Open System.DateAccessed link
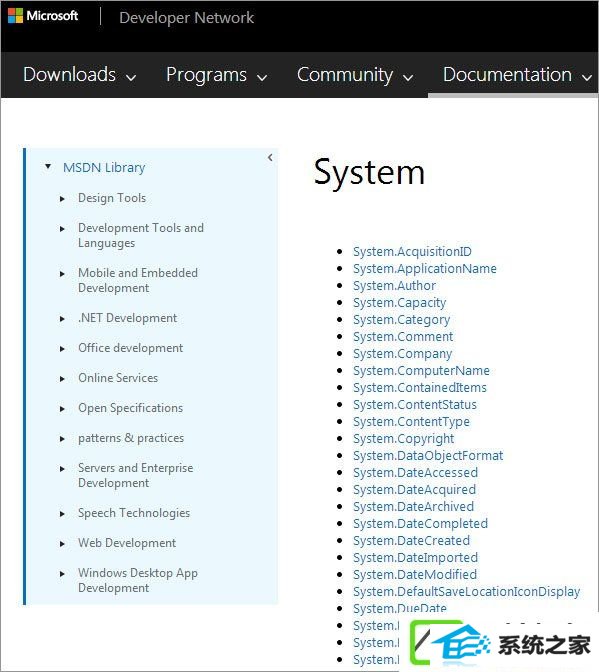599x672 pixels. pos(415,473)
